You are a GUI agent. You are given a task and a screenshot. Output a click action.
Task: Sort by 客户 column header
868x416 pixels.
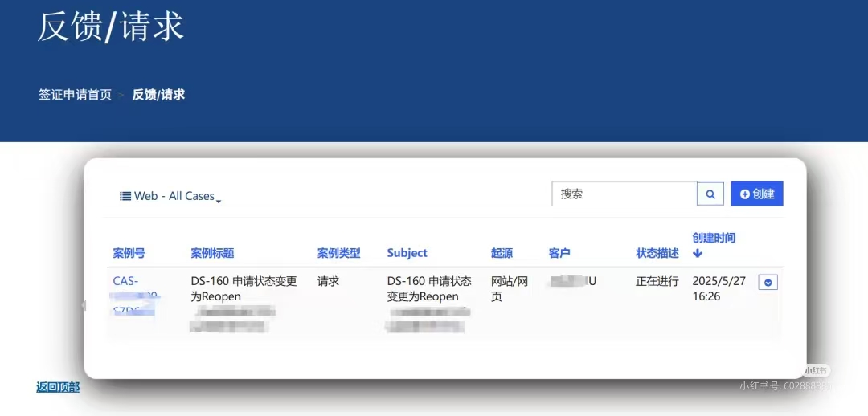559,253
